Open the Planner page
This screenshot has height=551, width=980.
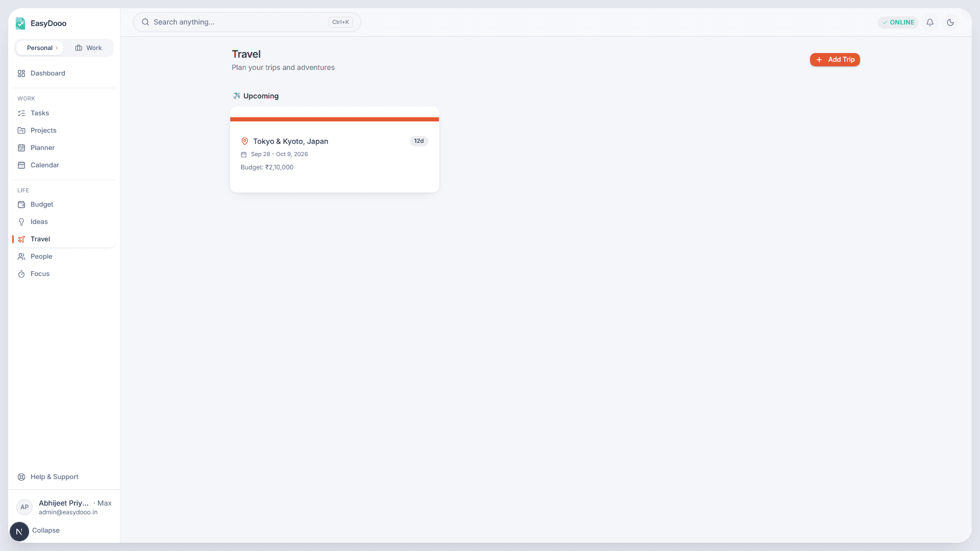coord(64,148)
